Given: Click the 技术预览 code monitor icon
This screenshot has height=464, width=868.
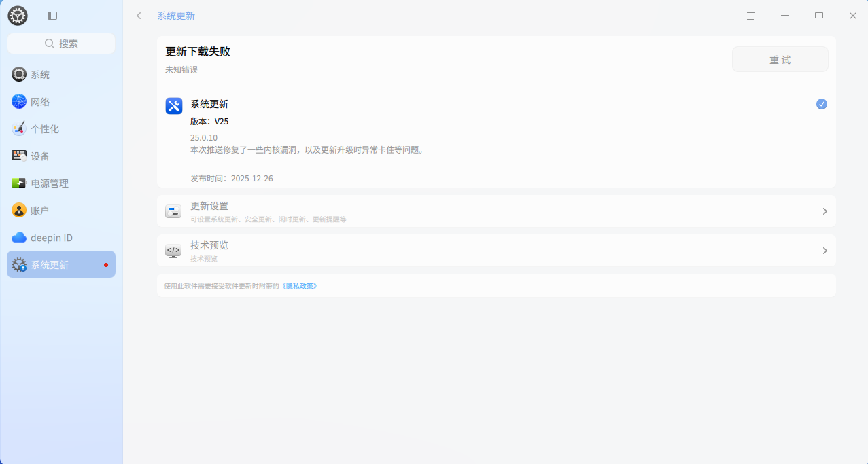Looking at the screenshot, I should click(173, 251).
